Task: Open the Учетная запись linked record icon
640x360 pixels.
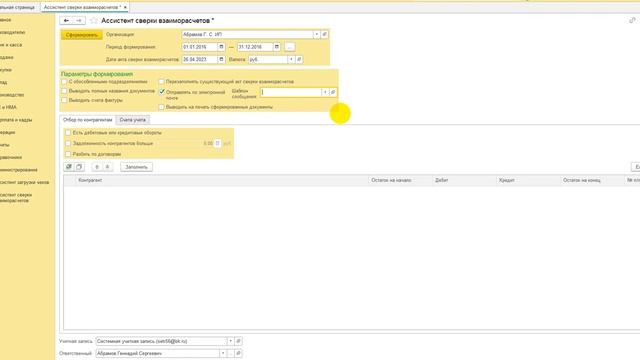Action: click(238, 341)
